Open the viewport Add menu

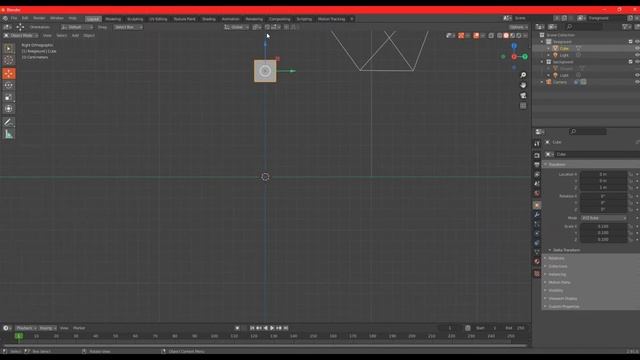(x=75, y=36)
